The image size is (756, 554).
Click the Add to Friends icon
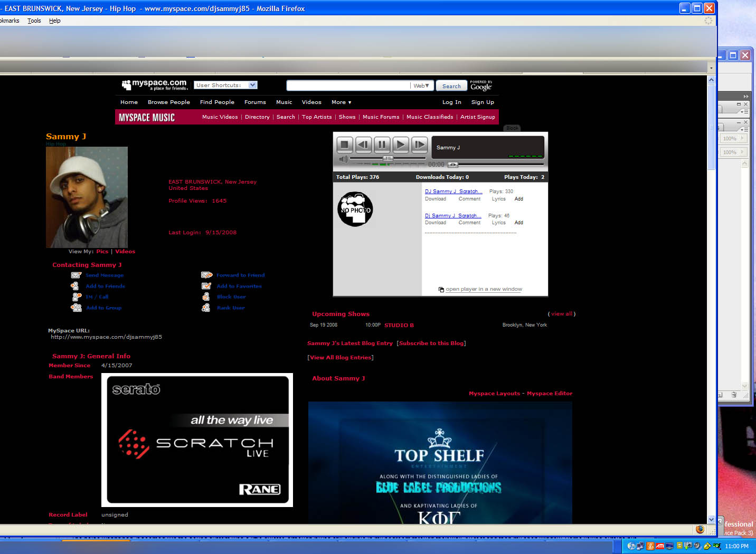click(75, 286)
